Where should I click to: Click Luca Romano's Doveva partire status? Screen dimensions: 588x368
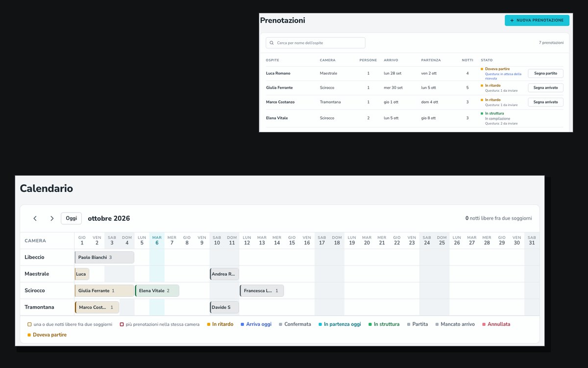(497, 69)
